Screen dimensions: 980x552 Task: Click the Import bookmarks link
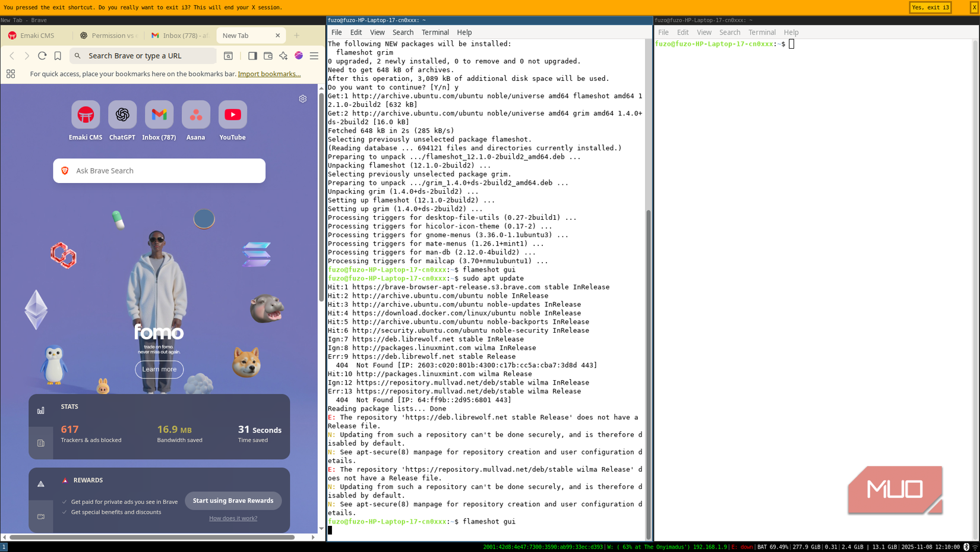pos(269,74)
